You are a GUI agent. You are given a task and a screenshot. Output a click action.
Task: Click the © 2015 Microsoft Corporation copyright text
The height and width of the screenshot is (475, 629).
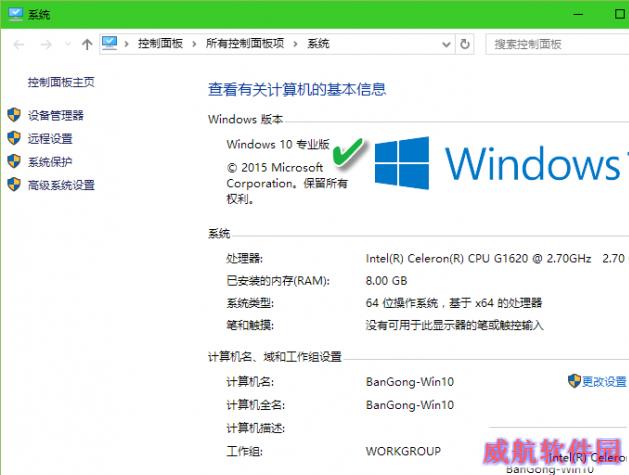coord(287,183)
